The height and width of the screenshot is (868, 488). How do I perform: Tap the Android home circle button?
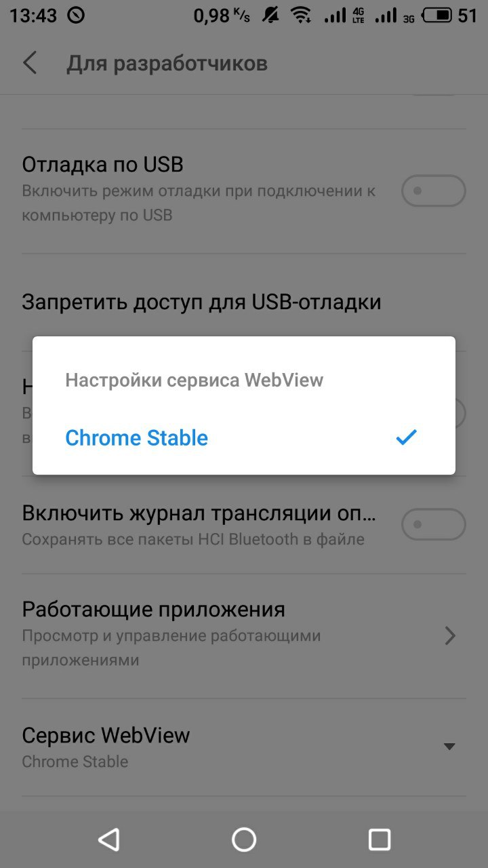(x=244, y=840)
